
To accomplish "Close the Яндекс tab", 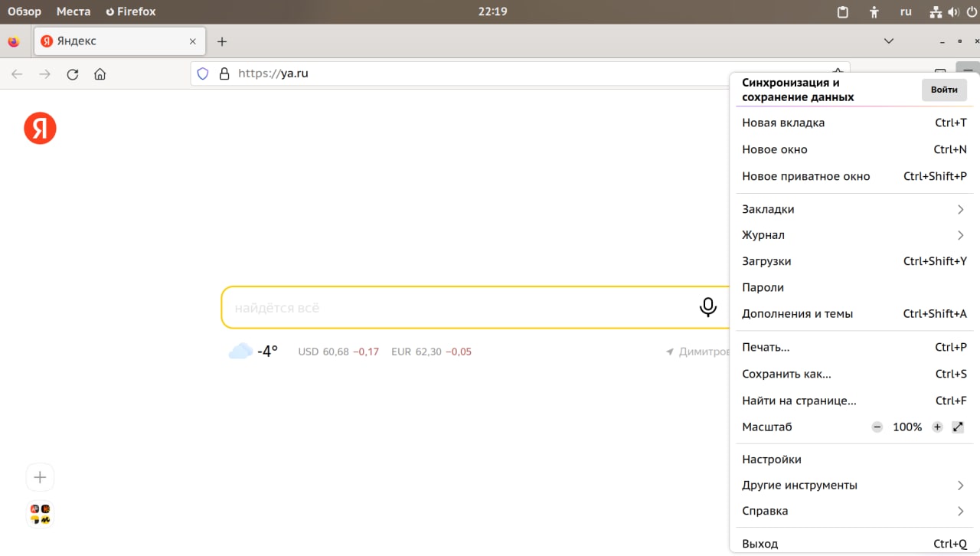I will tap(193, 41).
